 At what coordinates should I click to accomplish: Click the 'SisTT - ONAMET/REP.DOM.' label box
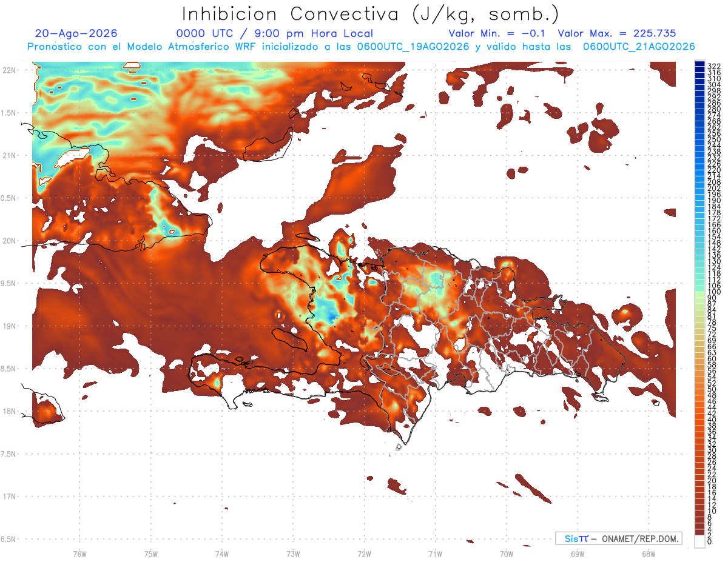[619, 538]
